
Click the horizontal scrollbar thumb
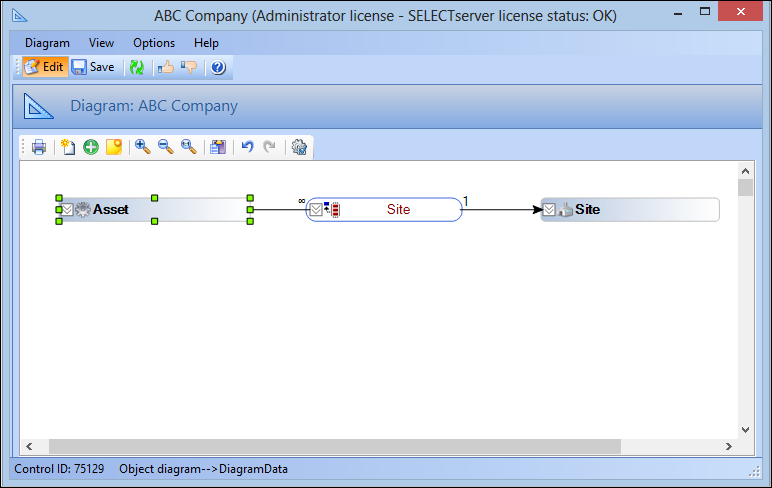335,447
